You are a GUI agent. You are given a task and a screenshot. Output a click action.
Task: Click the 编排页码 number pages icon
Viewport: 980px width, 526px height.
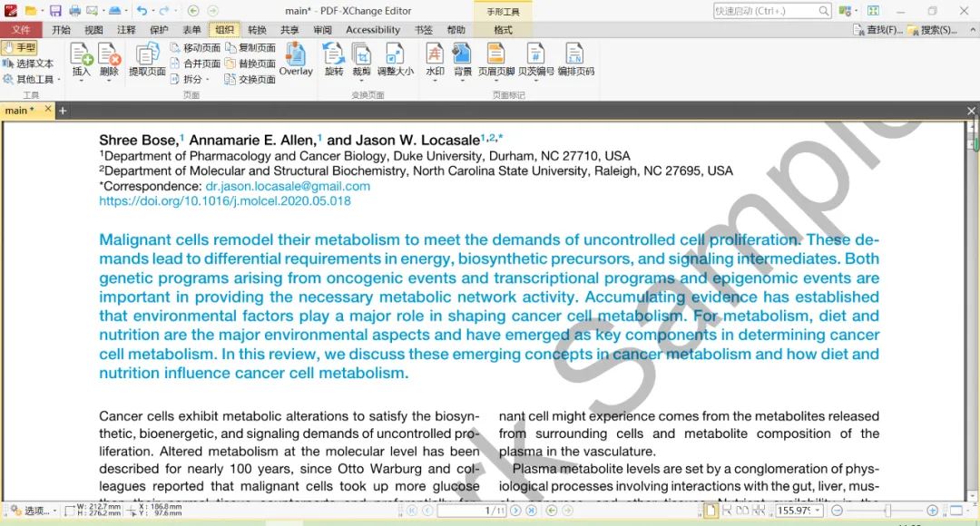tap(575, 59)
